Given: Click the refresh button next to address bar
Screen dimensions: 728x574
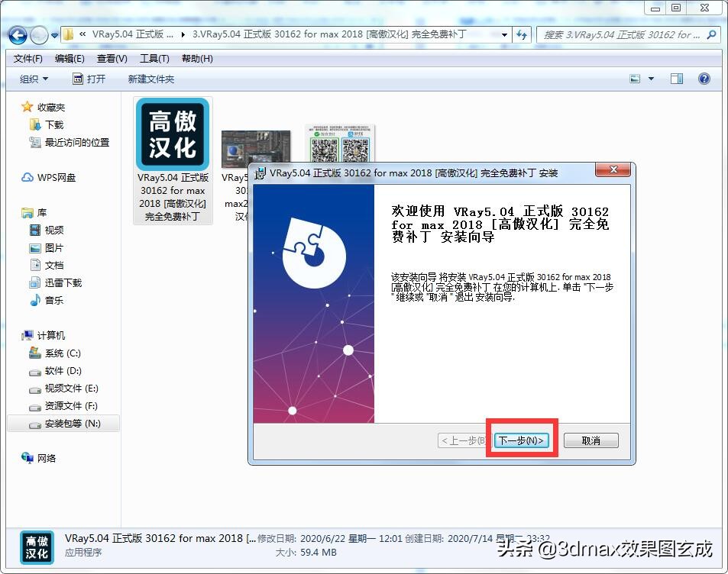Looking at the screenshot, I should (x=522, y=35).
